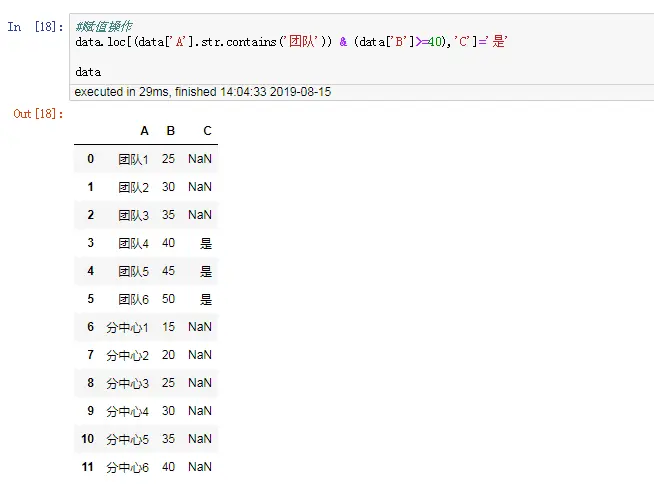Click the In [18] cell prompt
The width and height of the screenshot is (654, 486).
(34, 27)
